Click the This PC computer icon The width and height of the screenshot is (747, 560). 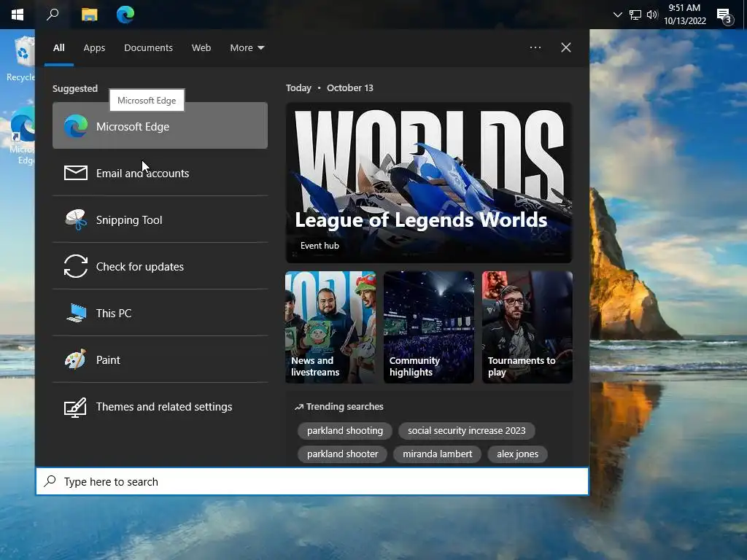point(76,313)
